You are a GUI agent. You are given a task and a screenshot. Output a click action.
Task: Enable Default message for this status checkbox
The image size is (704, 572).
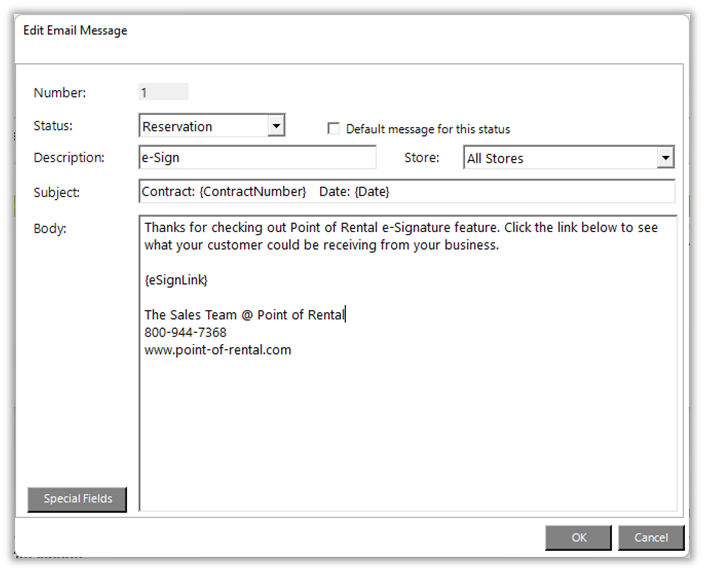pos(334,129)
